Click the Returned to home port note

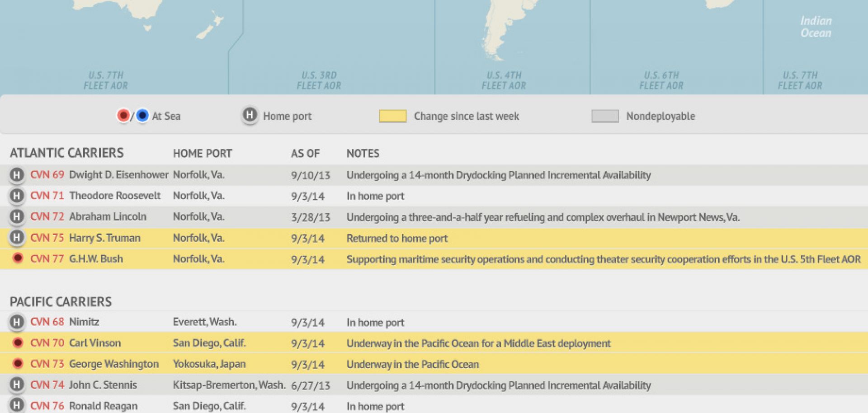click(x=397, y=238)
